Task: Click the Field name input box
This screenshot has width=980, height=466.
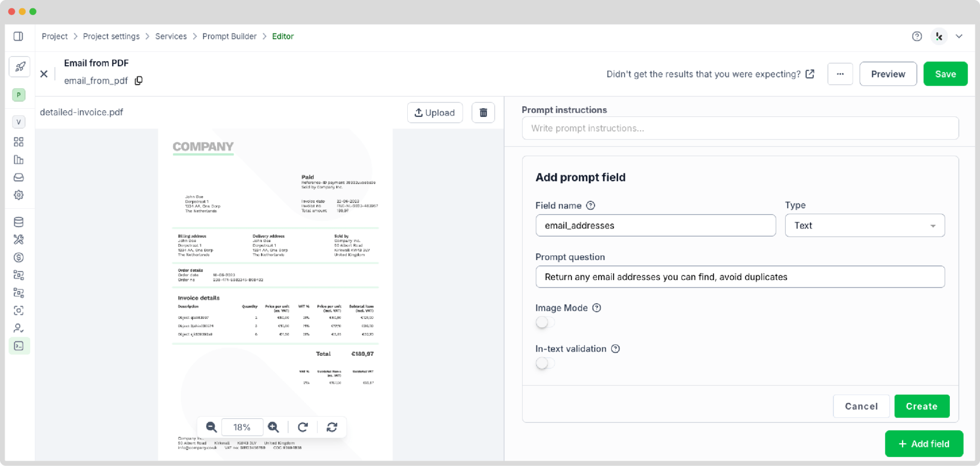Action: (656, 226)
